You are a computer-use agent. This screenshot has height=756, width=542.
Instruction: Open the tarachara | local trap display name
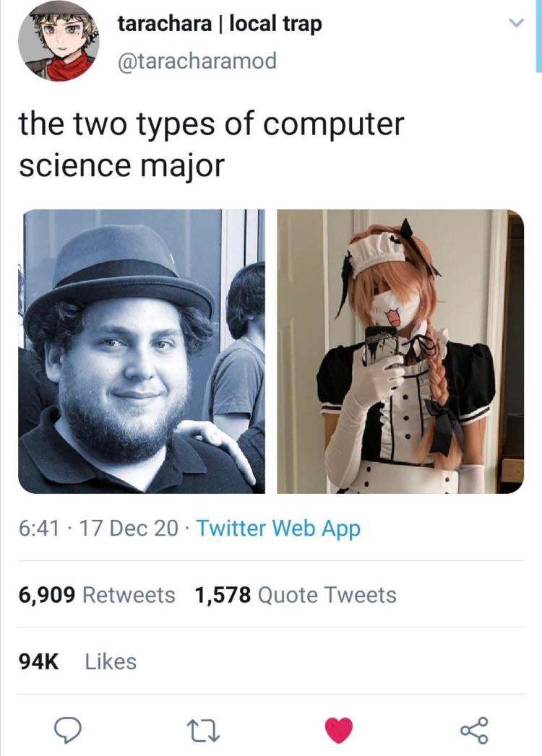coord(220,24)
